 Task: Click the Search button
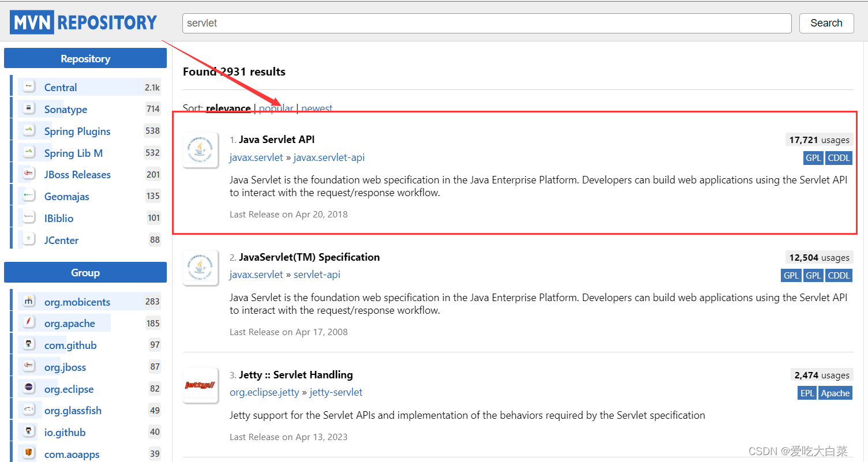tap(826, 23)
